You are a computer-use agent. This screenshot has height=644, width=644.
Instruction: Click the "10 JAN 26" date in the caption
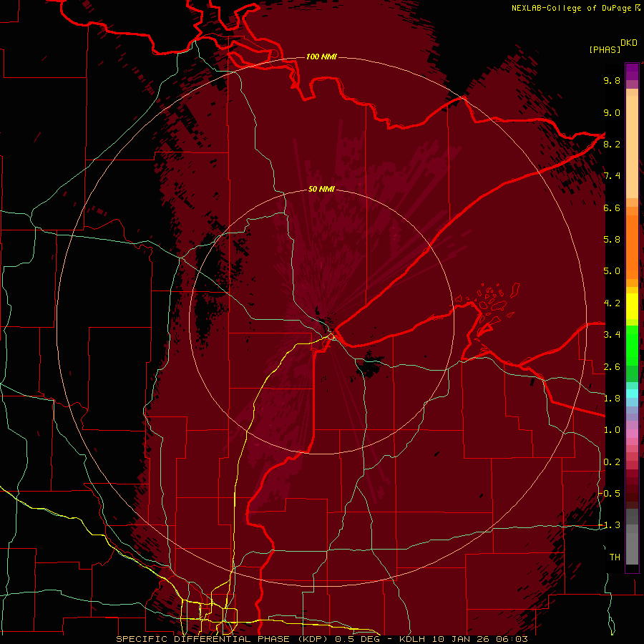click(462, 639)
